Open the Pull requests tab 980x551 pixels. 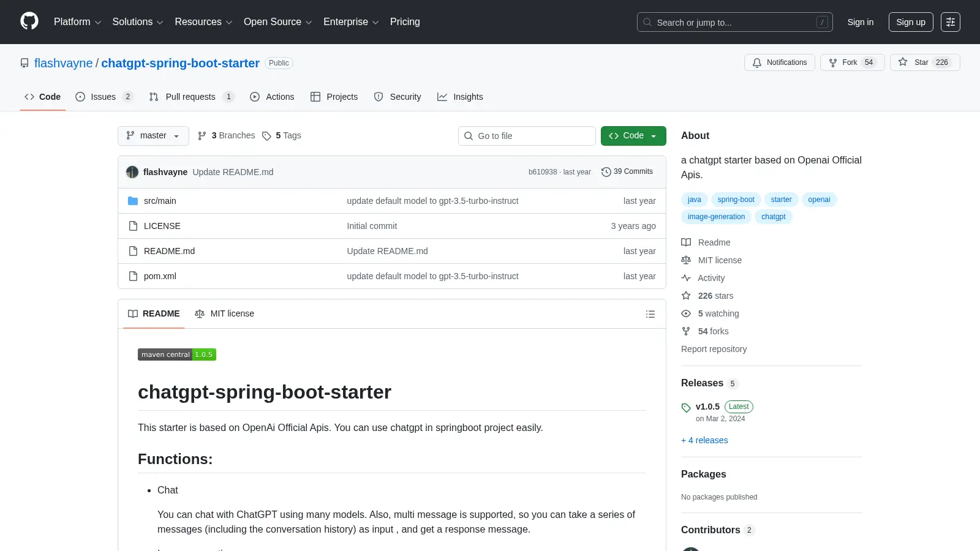point(192,97)
